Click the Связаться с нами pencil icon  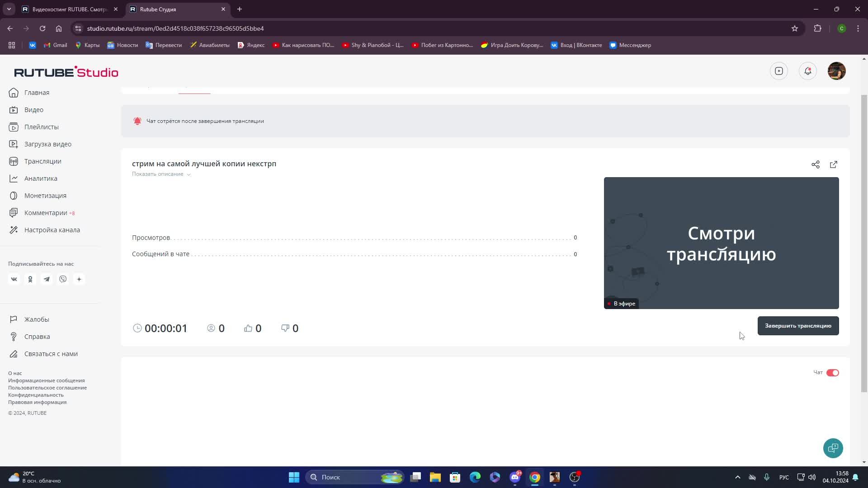coord(14,354)
